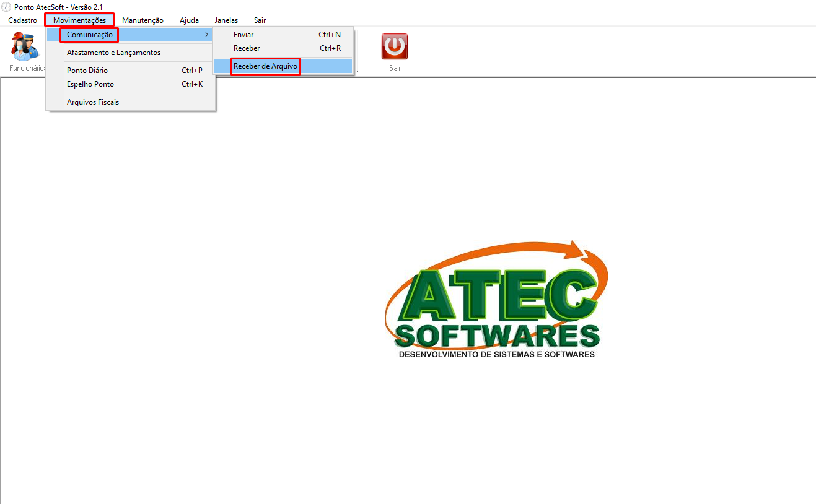Open the Manutenção menu

click(143, 20)
